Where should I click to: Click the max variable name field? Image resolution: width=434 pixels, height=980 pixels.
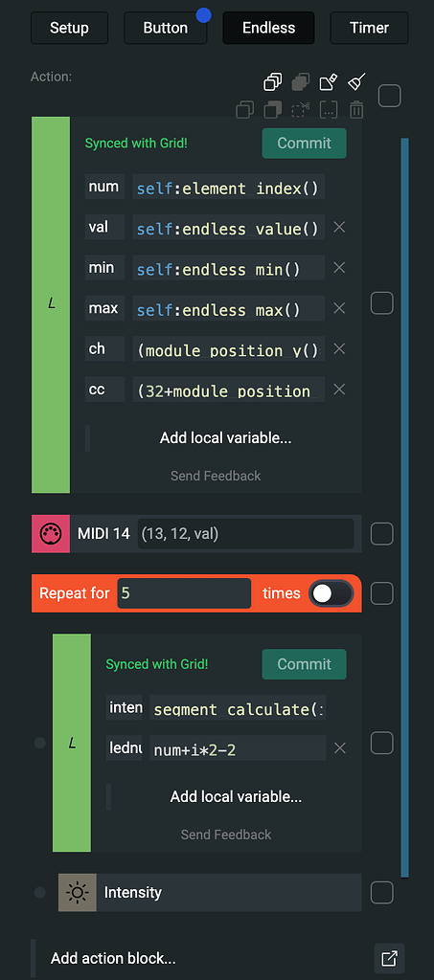click(x=104, y=309)
